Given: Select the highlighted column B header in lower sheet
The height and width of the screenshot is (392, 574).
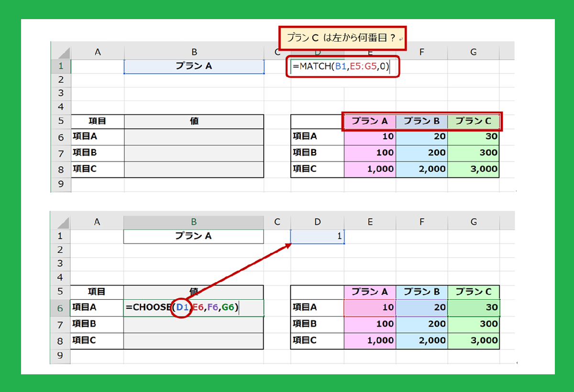Looking at the screenshot, I should point(193,221).
